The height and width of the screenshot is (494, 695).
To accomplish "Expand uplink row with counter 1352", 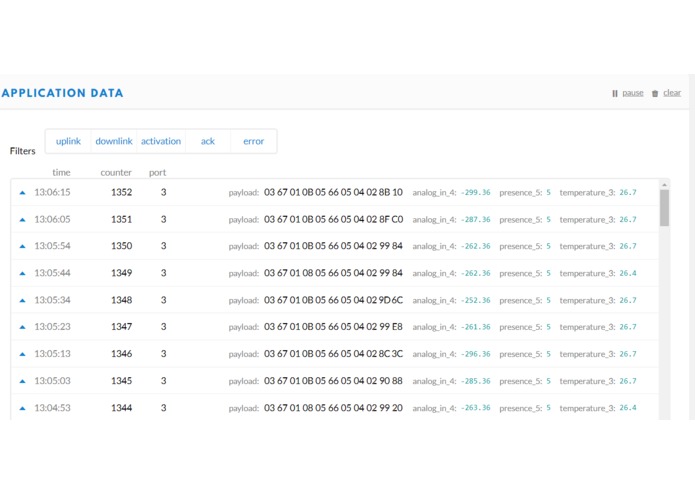I will 23,193.
